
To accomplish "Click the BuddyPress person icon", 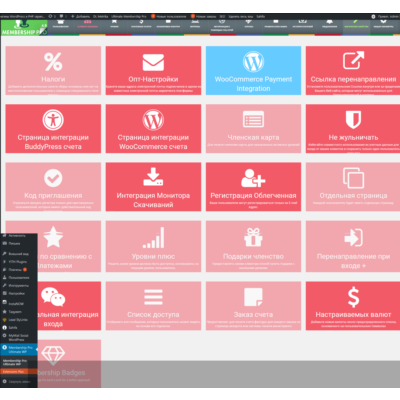I will click(53, 120).
